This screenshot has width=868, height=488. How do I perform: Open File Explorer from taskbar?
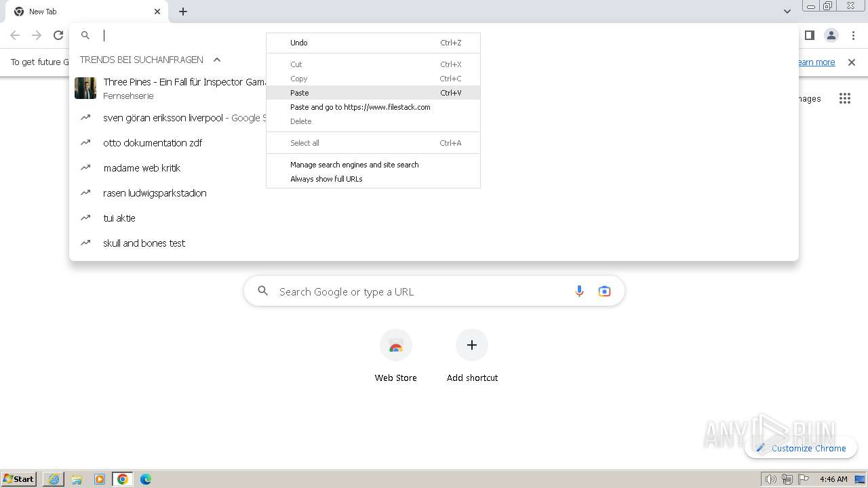(77, 479)
